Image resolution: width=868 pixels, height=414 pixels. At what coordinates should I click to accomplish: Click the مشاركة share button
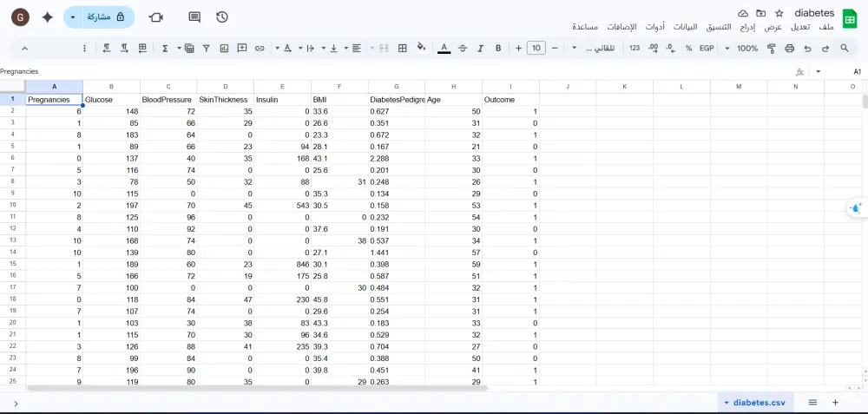pos(105,17)
